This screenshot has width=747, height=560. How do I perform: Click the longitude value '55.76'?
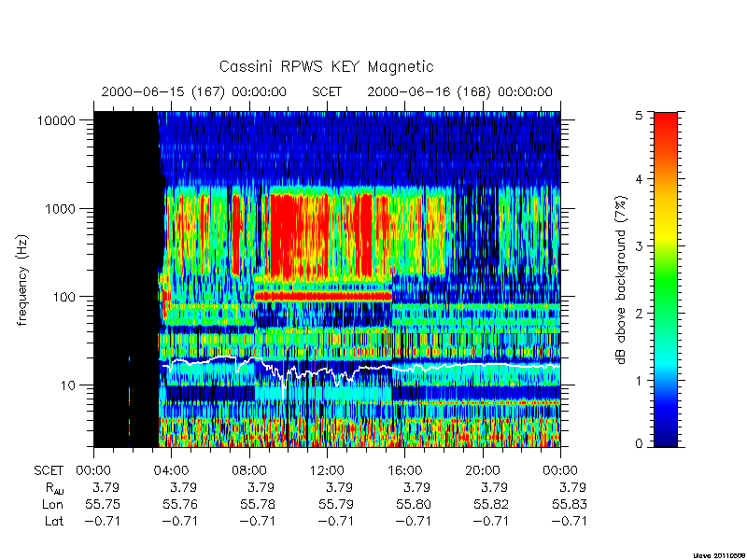[x=180, y=504]
